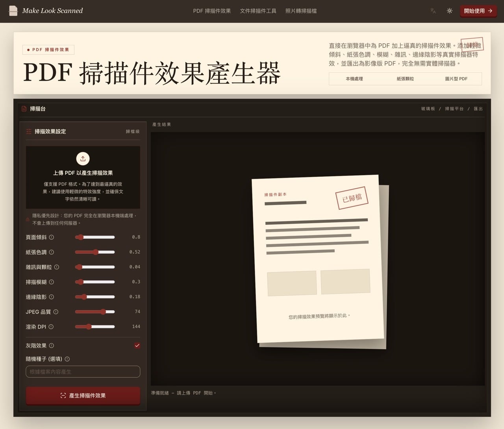Click the 產生掃描件效果 button
Viewport: 504px width, 429px height.
click(x=83, y=396)
